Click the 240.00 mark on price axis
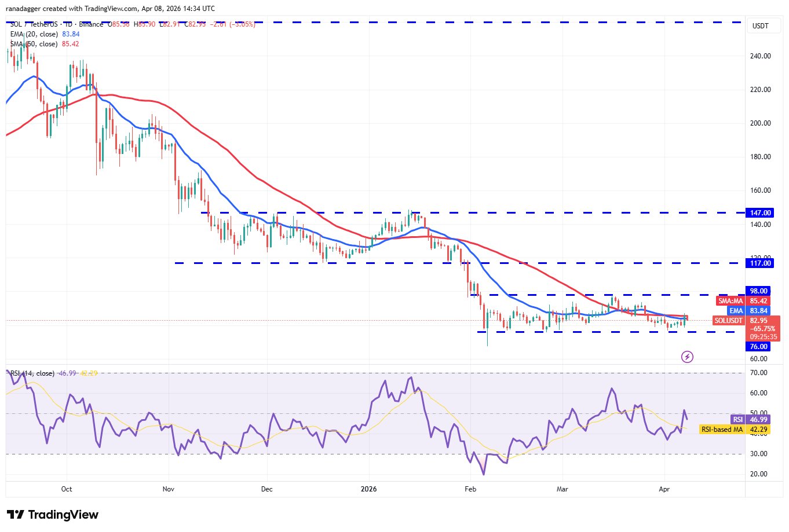The width and height of the screenshot is (789, 532). pyautogui.click(x=760, y=56)
